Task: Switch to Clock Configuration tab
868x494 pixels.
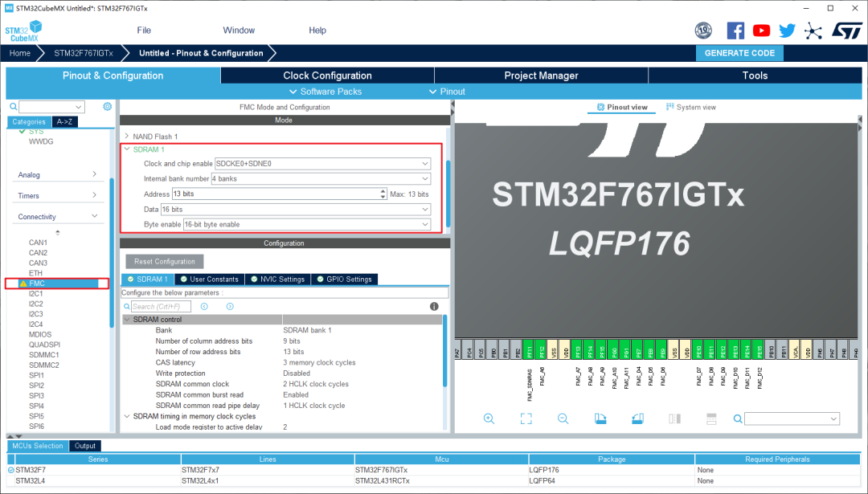Action: [x=327, y=76]
